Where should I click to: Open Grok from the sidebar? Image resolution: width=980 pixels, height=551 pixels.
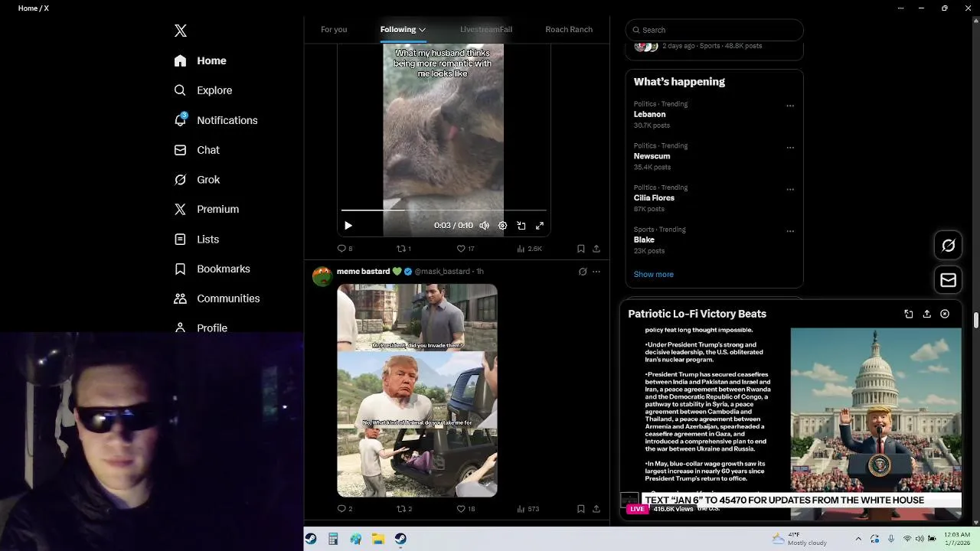[x=197, y=180]
